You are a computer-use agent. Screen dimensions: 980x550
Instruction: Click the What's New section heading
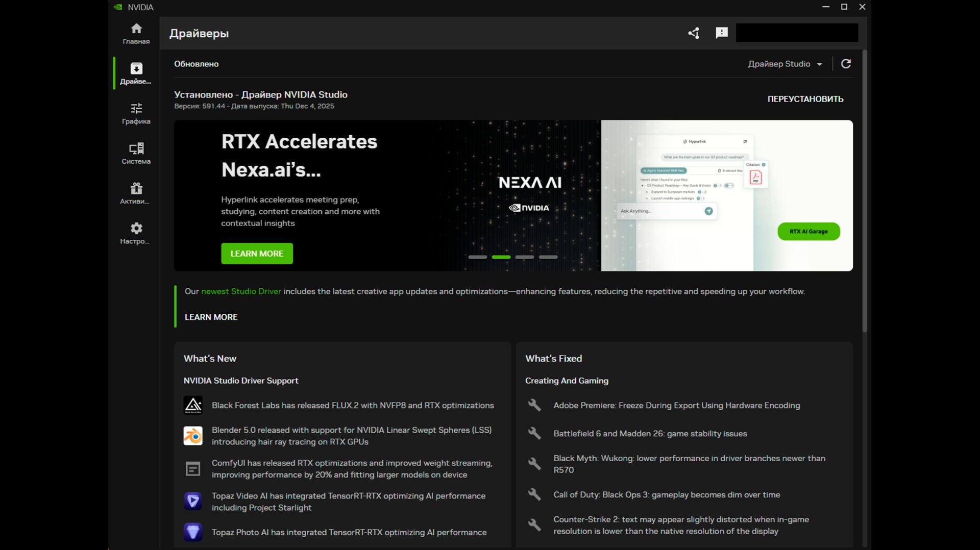coord(210,359)
